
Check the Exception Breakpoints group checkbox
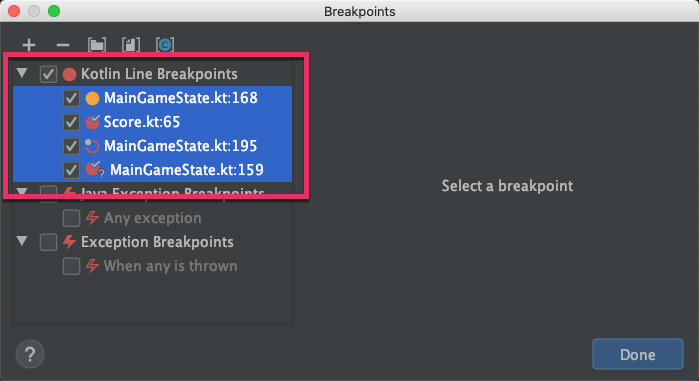click(48, 242)
